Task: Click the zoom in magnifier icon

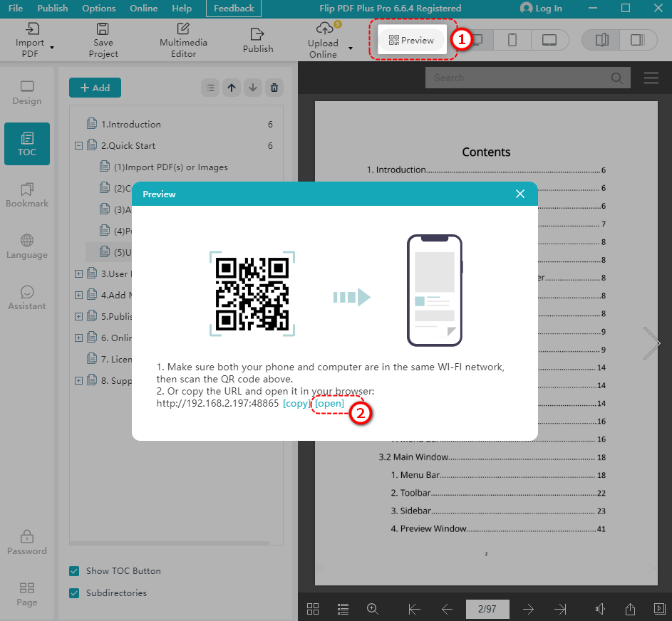Action: pyautogui.click(x=373, y=609)
